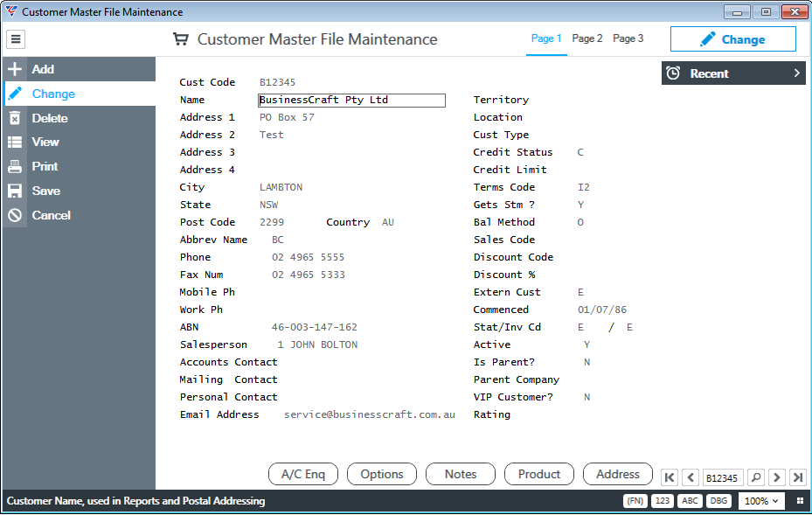The image size is (812, 515).
Task: Click the Phone value 02 4965 5555
Action: (x=309, y=257)
